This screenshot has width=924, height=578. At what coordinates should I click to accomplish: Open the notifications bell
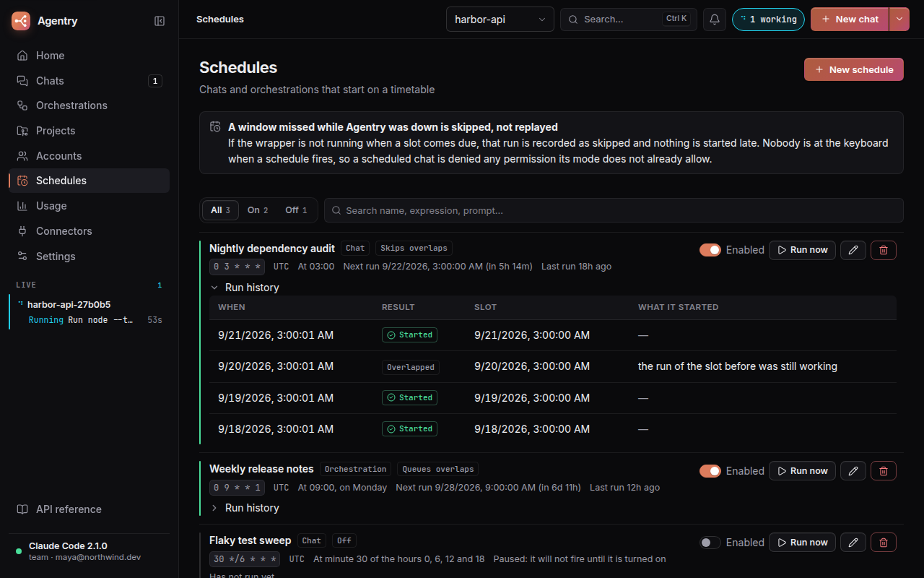coord(715,20)
